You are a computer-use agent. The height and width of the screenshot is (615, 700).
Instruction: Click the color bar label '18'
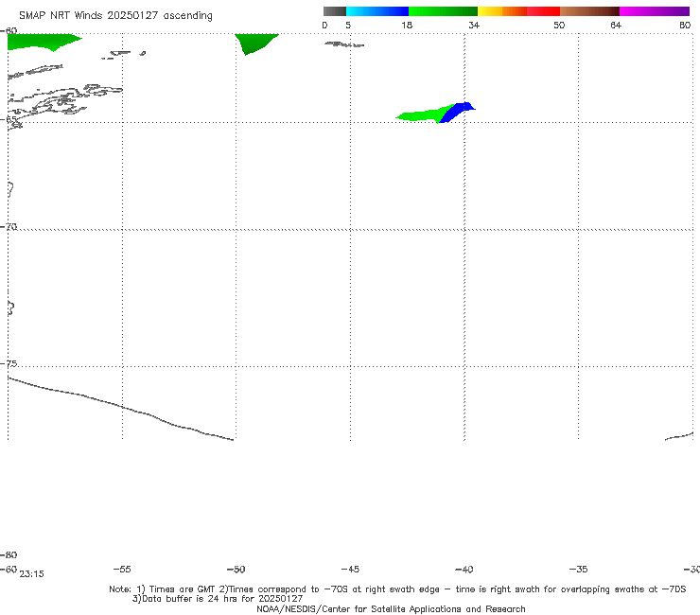point(407,25)
